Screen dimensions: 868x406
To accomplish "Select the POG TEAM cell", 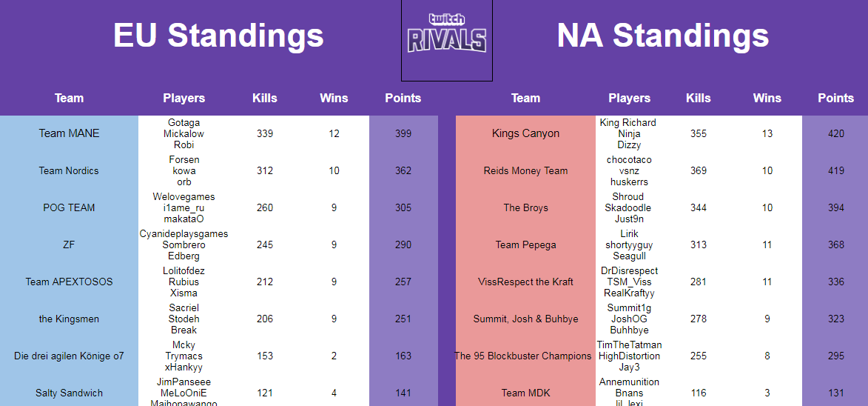I will point(69,207).
